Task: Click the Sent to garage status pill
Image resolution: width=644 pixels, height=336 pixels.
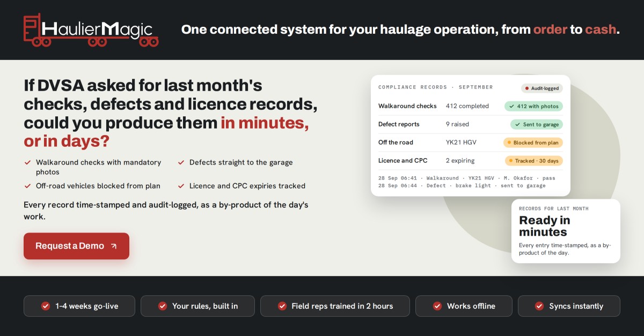Action: click(x=536, y=124)
